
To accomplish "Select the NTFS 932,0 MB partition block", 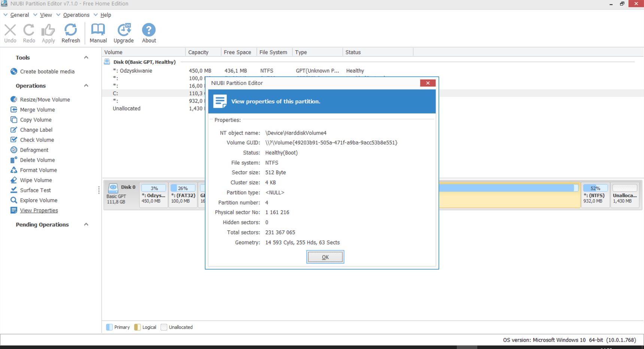I will coord(595,195).
